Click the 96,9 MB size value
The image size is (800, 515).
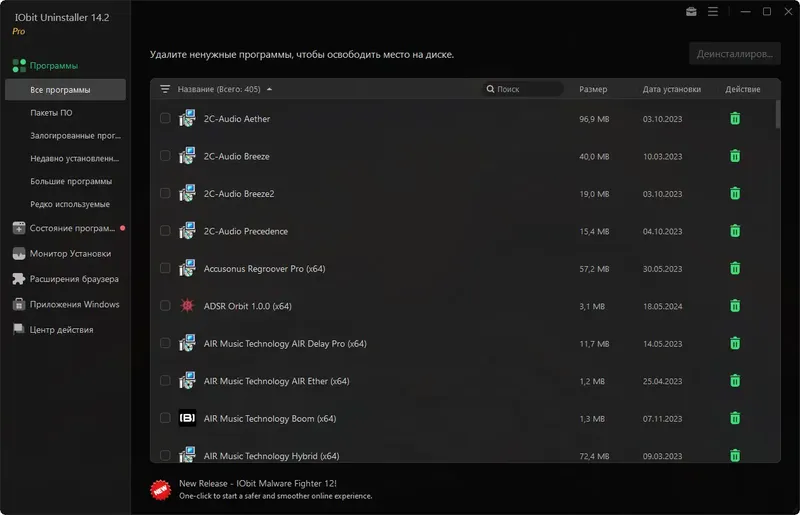pos(594,119)
